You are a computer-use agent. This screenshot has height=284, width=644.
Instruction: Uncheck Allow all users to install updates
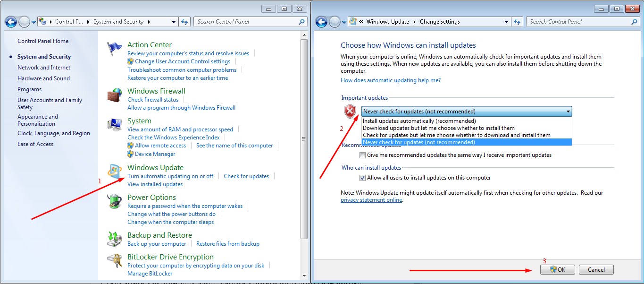(362, 178)
